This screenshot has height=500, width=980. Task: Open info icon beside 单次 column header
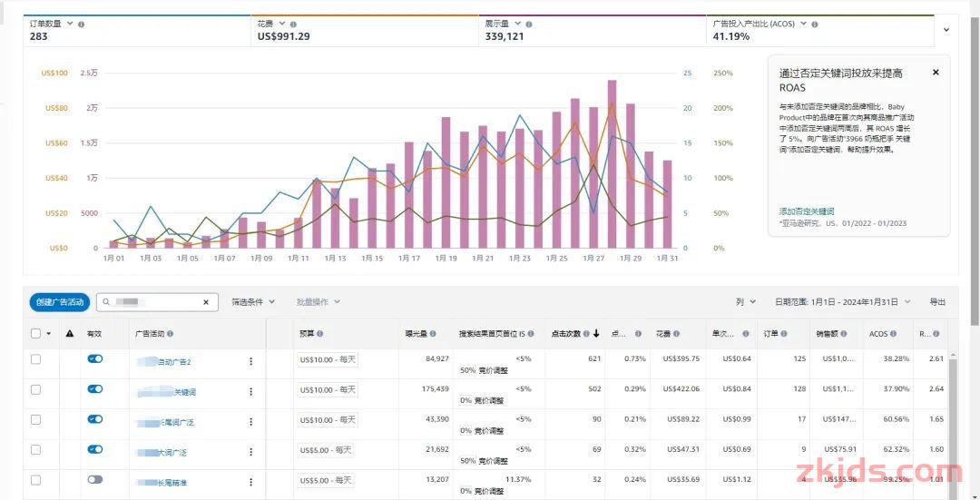point(746,334)
